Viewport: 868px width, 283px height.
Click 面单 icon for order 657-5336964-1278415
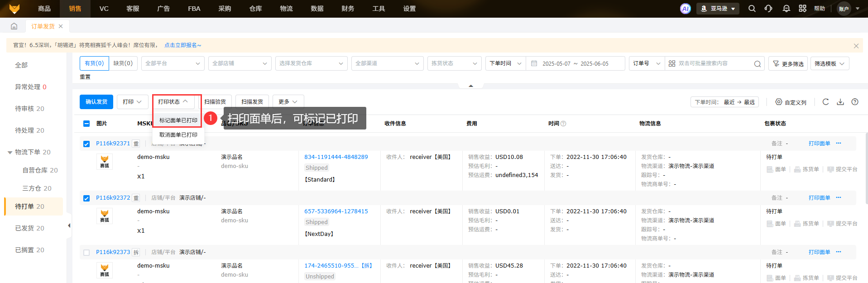[x=776, y=224]
